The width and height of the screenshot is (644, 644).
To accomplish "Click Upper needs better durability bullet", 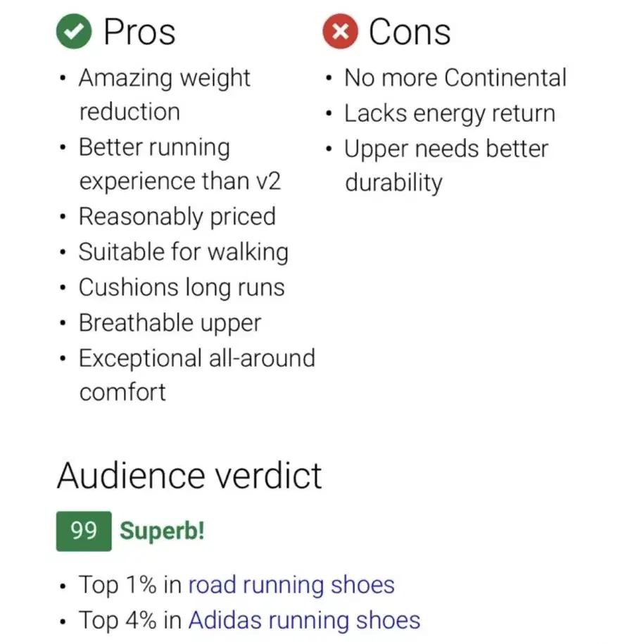I will coord(446,165).
